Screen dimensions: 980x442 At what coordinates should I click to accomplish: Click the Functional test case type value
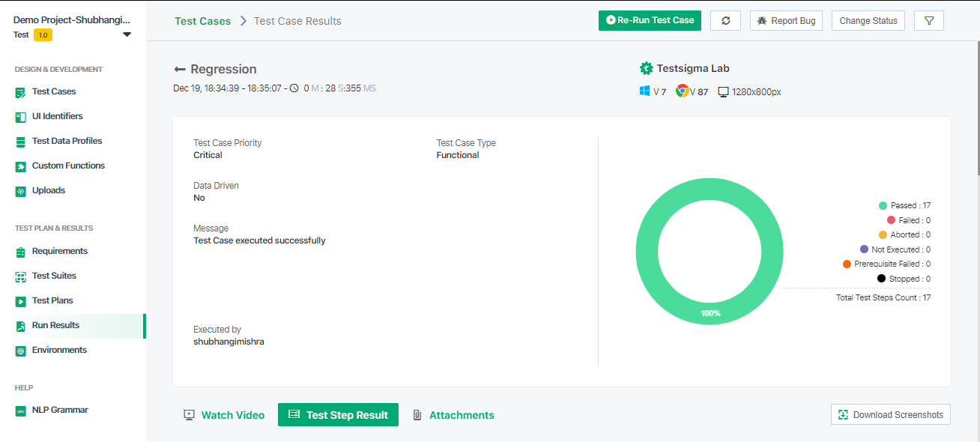458,155
